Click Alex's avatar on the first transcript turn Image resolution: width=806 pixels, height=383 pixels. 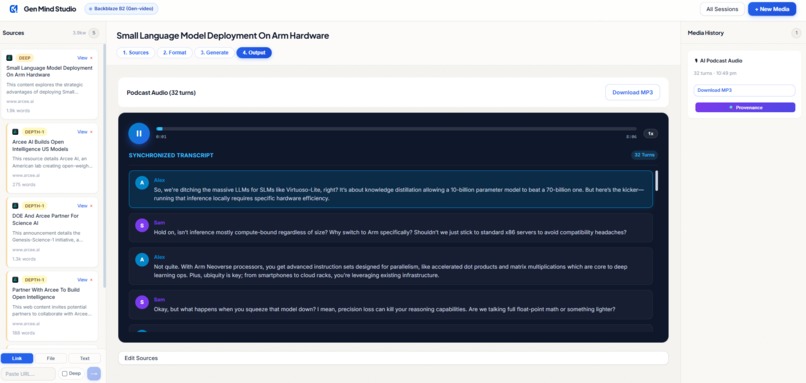pos(142,183)
